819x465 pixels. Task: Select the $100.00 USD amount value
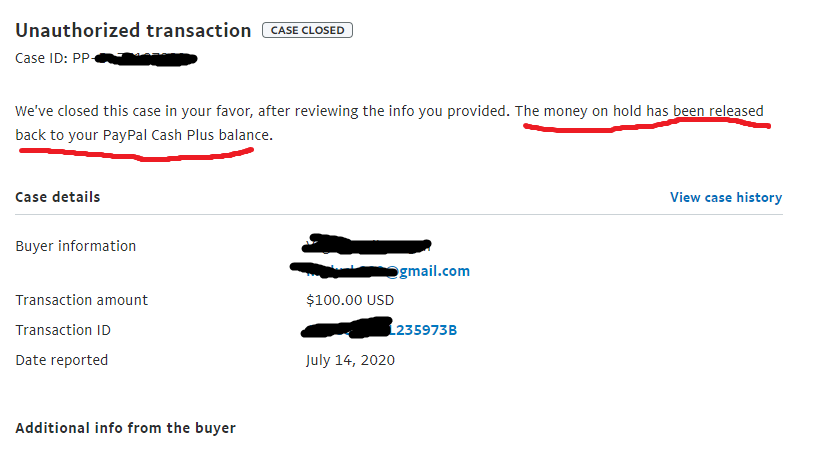350,300
